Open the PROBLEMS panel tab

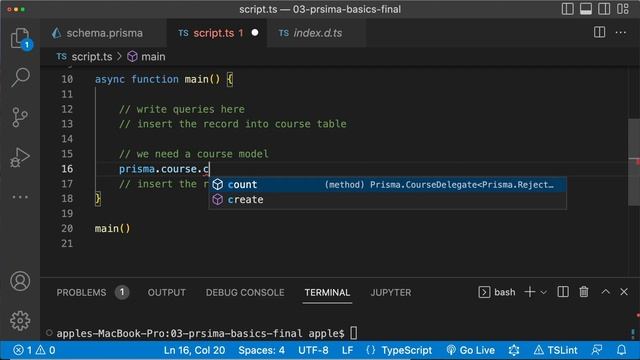click(81, 293)
